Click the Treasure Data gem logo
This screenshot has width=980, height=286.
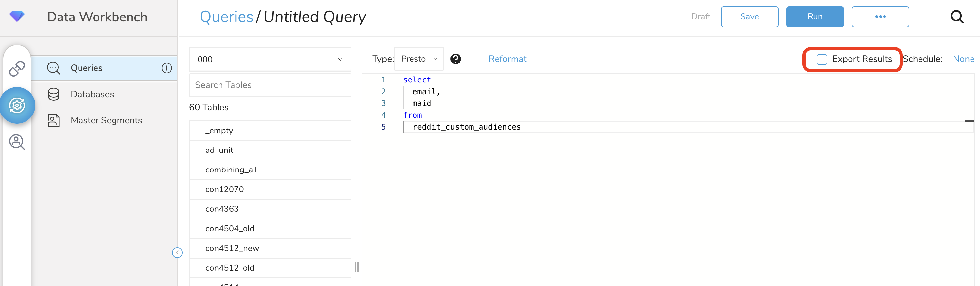click(x=17, y=16)
